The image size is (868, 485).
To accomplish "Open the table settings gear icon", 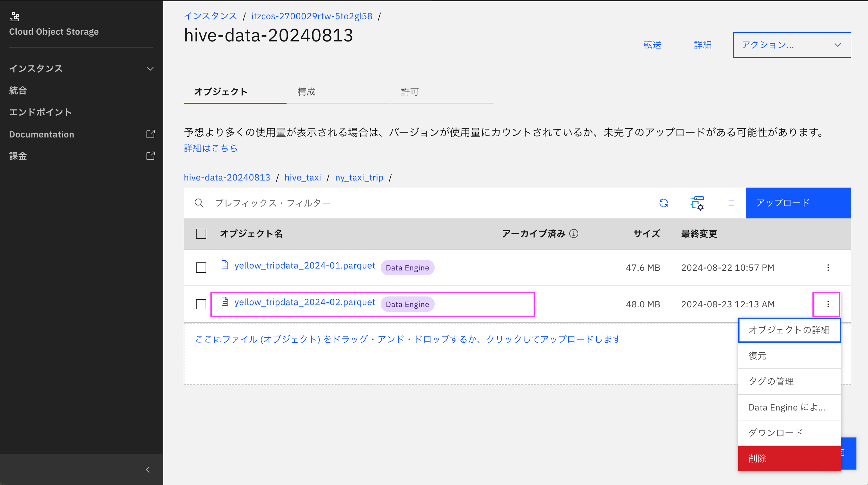I will (x=697, y=203).
